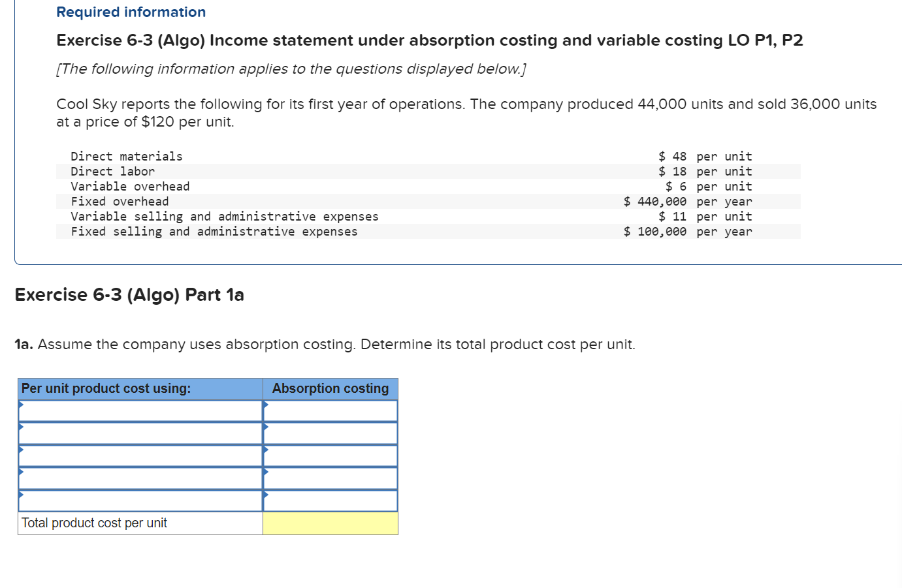Click the fourth Absorption costing amount cell
The width and height of the screenshot is (902, 588).
click(x=330, y=478)
